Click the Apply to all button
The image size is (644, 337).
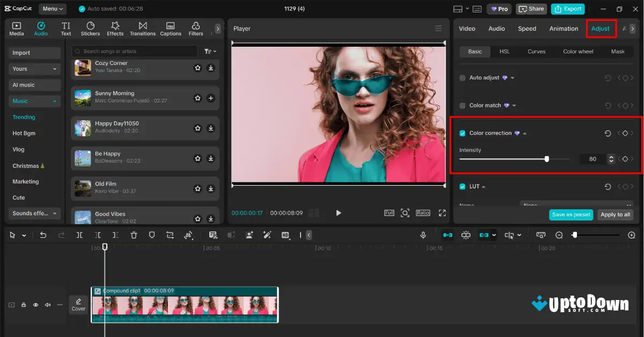(x=615, y=214)
